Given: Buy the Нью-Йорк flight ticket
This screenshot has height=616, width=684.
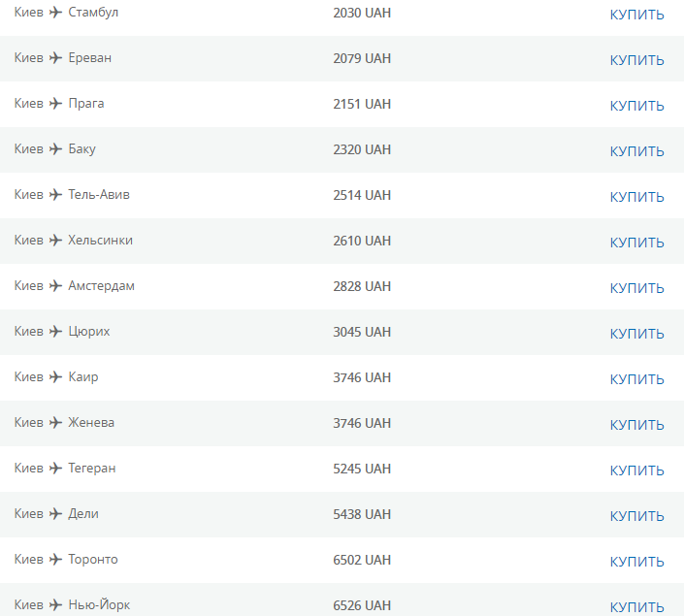Looking at the screenshot, I should tap(636, 607).
